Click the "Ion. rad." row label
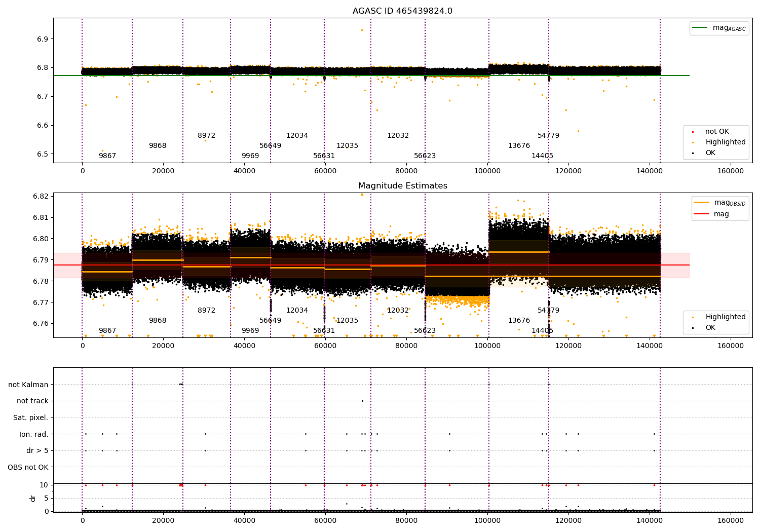The height and width of the screenshot is (532, 760). [34, 434]
